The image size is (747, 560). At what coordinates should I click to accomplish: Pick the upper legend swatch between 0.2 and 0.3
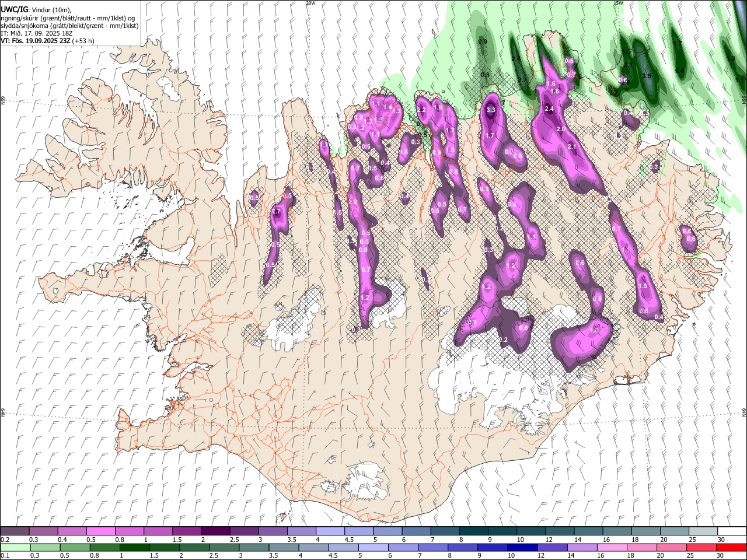pos(15,531)
